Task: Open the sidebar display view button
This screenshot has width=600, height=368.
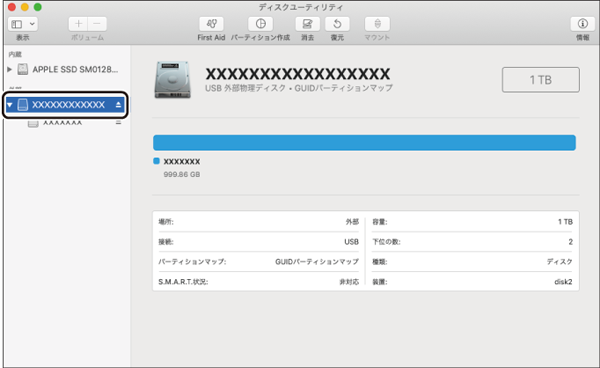Action: point(16,24)
